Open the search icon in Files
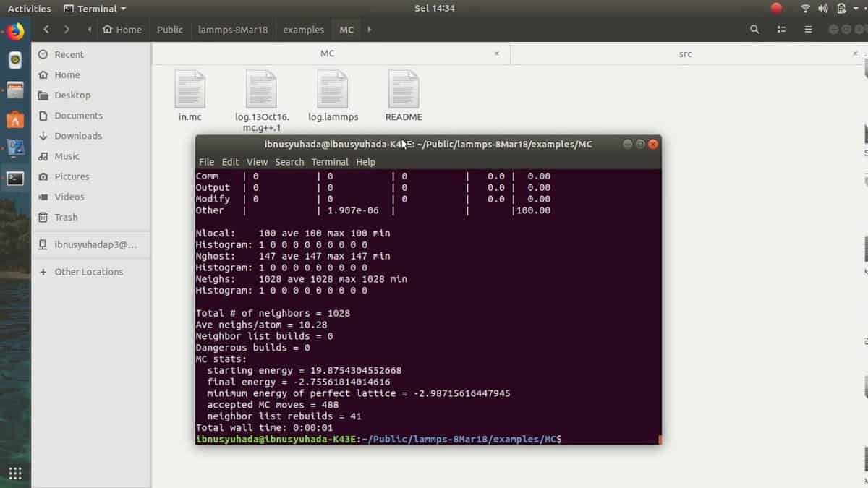 pos(754,30)
